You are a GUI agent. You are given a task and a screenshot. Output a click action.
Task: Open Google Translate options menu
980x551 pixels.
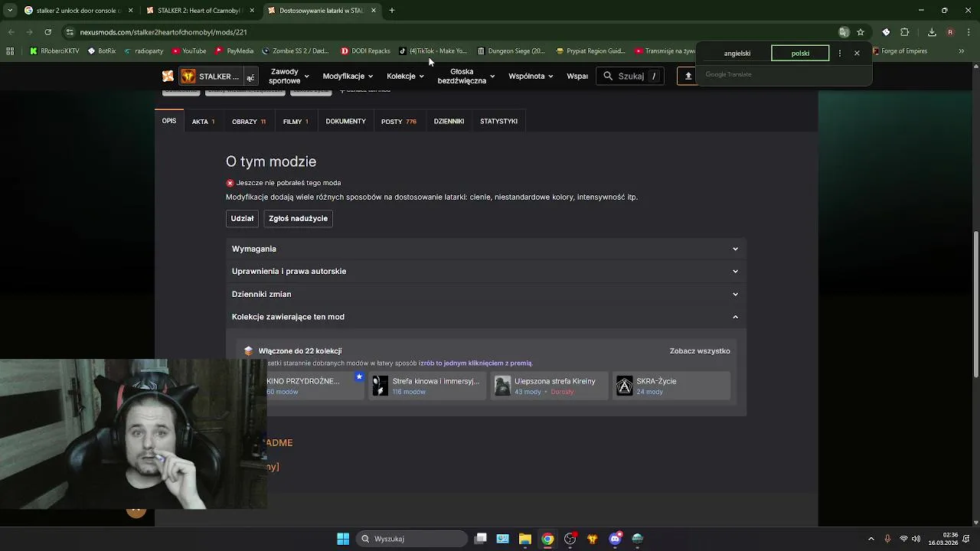tap(840, 53)
